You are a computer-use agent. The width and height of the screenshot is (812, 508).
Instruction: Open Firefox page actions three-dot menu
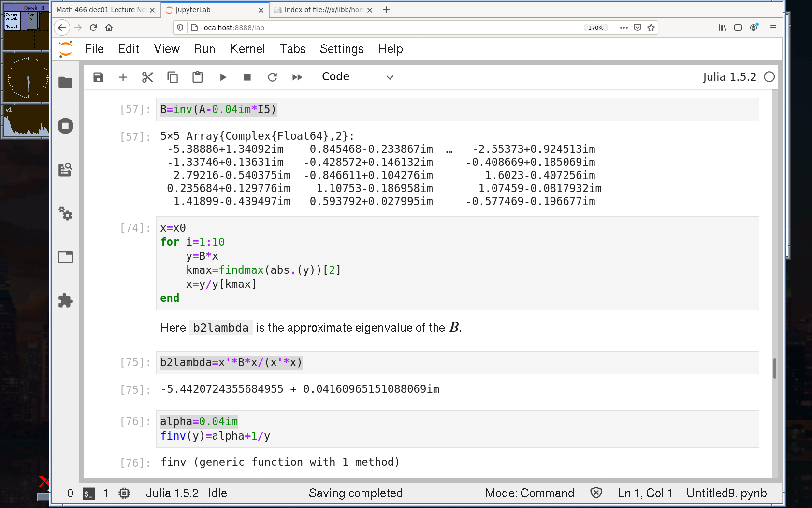coord(624,28)
